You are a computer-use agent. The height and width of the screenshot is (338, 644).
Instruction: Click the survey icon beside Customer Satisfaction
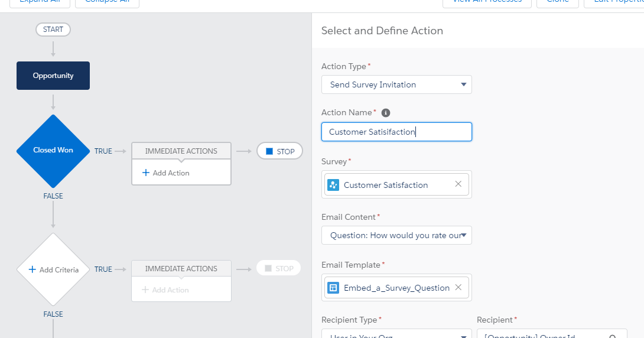point(333,185)
